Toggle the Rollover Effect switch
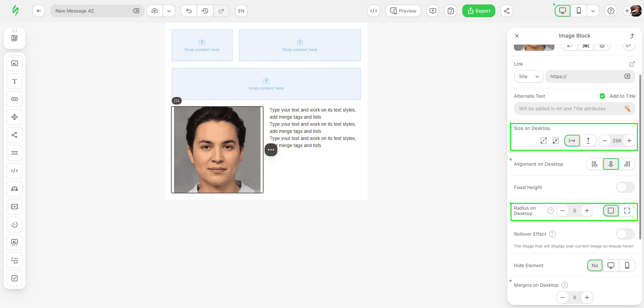Image resolution: width=644 pixels, height=308 pixels. 625,234
